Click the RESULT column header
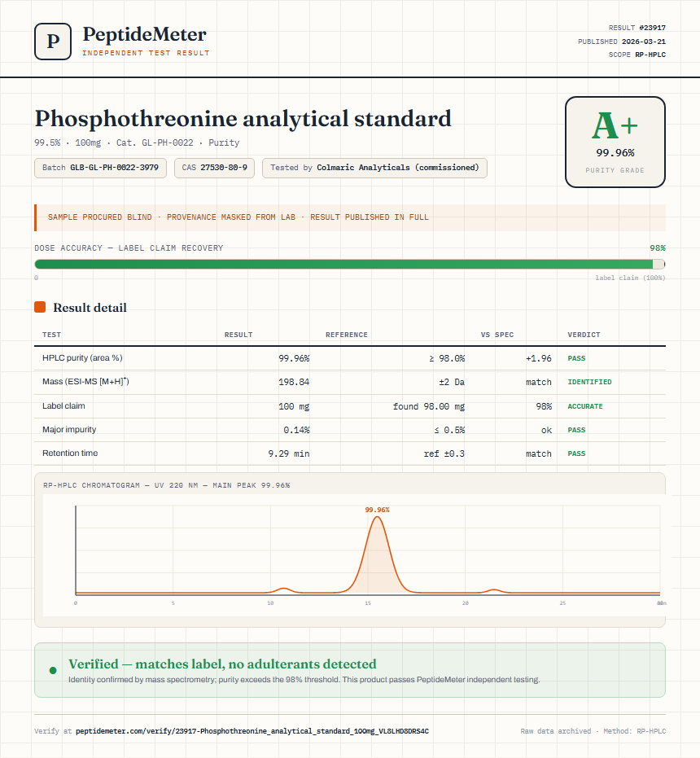Viewport: 700px width, 758px height. click(x=238, y=335)
